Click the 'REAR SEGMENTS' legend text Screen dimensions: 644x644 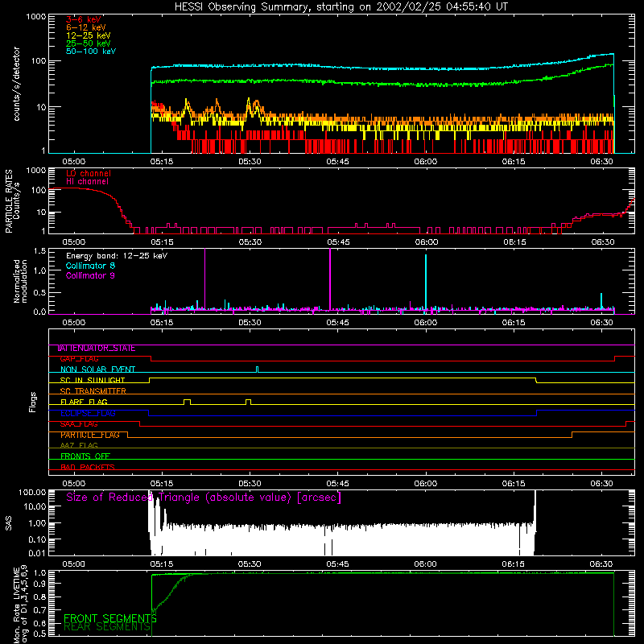coord(107,627)
